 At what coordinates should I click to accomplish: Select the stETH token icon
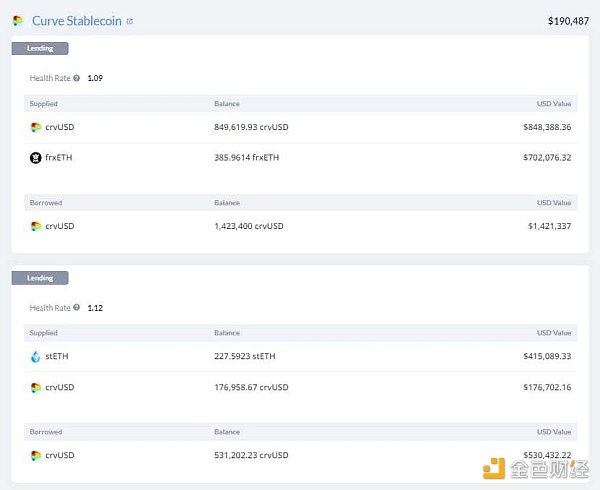36,356
